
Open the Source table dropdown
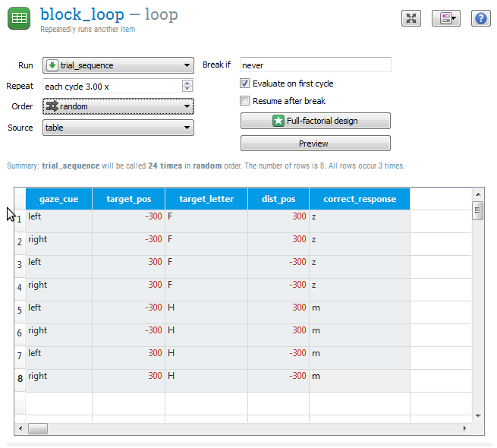coord(187,128)
